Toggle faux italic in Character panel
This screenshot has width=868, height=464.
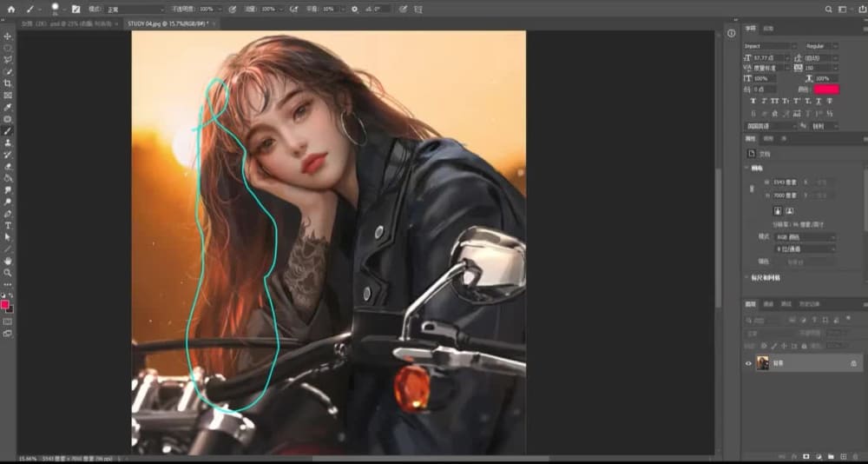pos(763,101)
